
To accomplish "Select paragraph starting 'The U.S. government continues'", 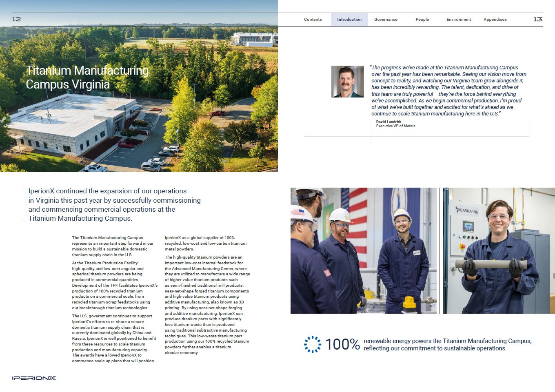I will 114,339.
